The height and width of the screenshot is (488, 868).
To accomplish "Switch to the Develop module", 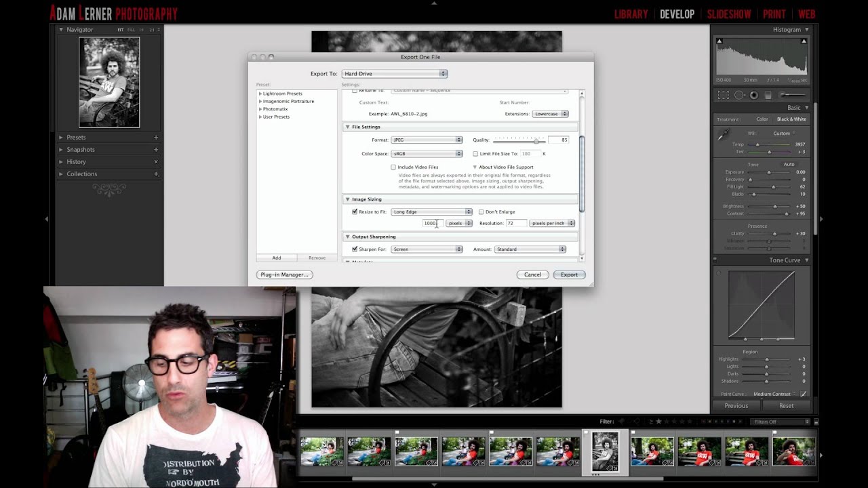I will tap(677, 14).
